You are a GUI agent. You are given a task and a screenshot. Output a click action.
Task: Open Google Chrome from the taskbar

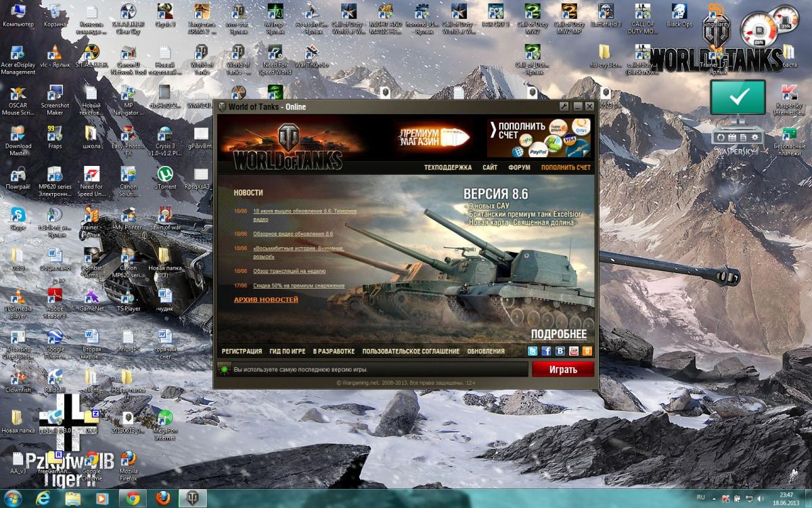click(x=133, y=499)
